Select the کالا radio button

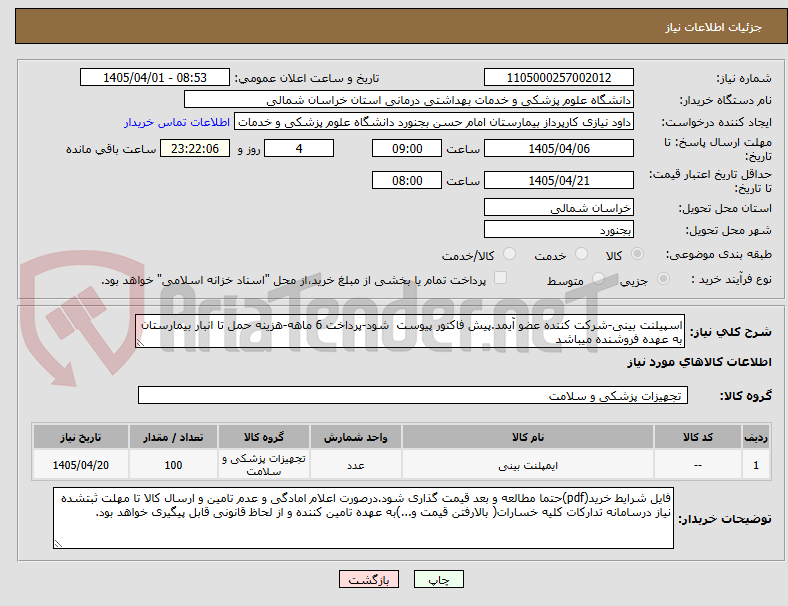click(637, 254)
